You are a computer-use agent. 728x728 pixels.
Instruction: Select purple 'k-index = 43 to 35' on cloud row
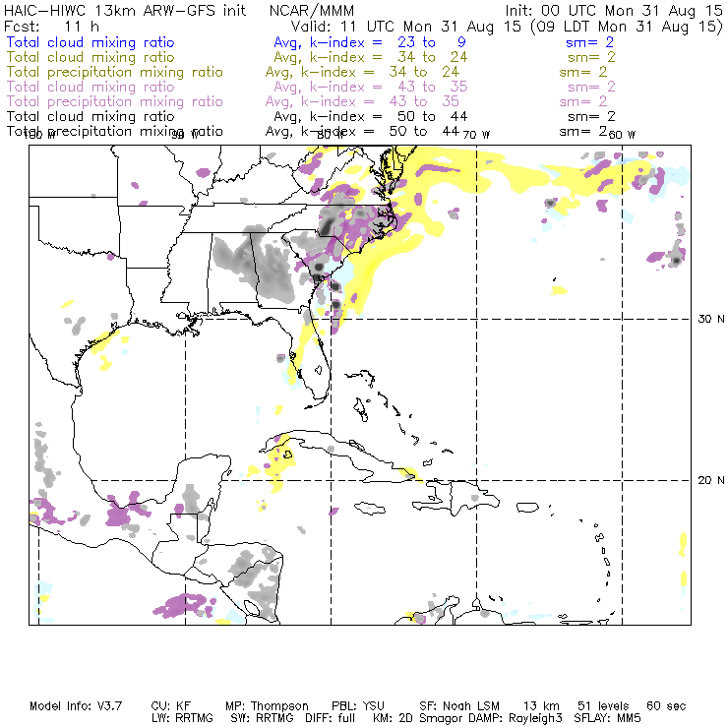(x=389, y=87)
